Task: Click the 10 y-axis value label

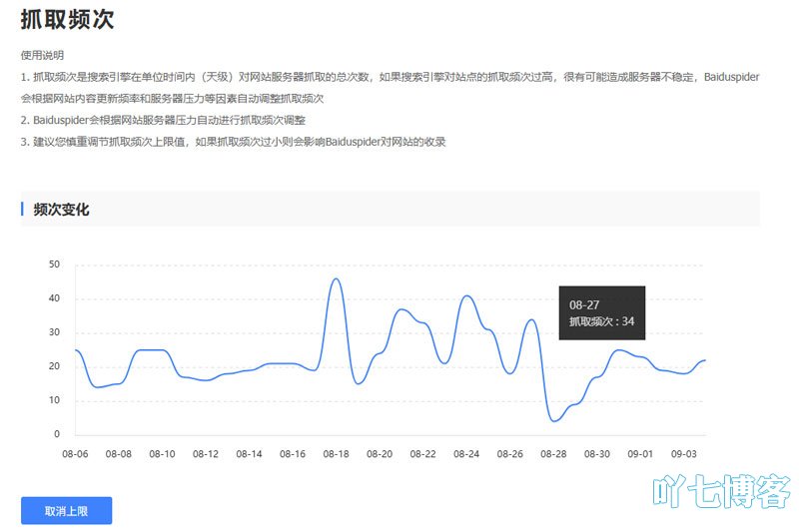Action: [x=54, y=400]
